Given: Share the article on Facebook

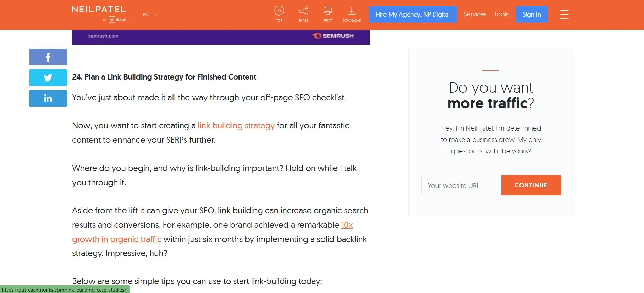Looking at the screenshot, I should (48, 57).
